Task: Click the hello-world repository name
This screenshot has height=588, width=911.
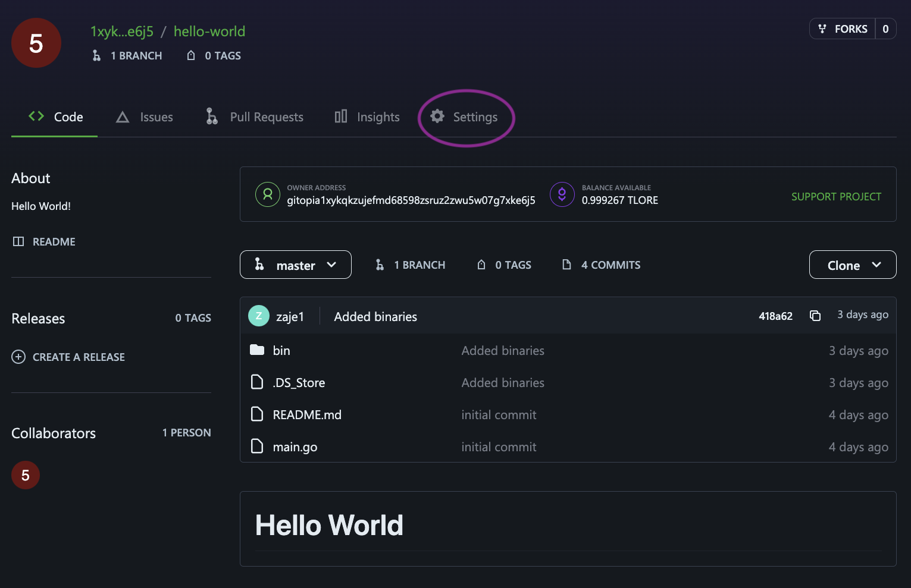Action: point(209,32)
